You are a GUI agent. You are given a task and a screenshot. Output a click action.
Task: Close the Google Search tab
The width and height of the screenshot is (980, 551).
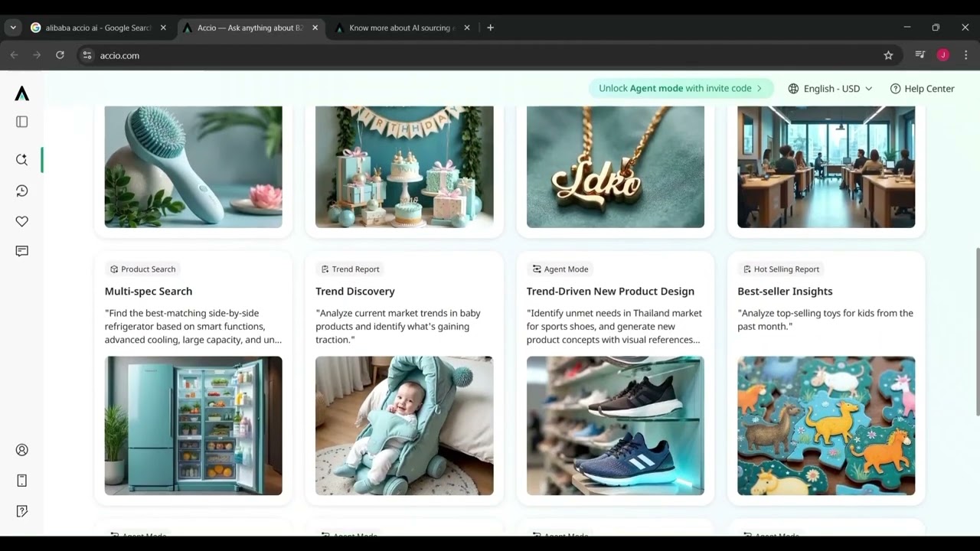[163, 28]
